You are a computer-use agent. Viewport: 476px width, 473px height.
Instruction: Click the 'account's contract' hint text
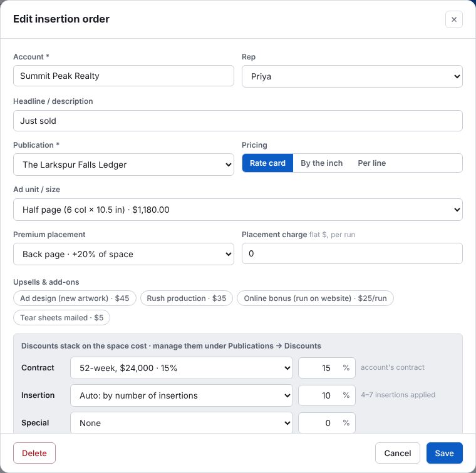[x=393, y=367]
